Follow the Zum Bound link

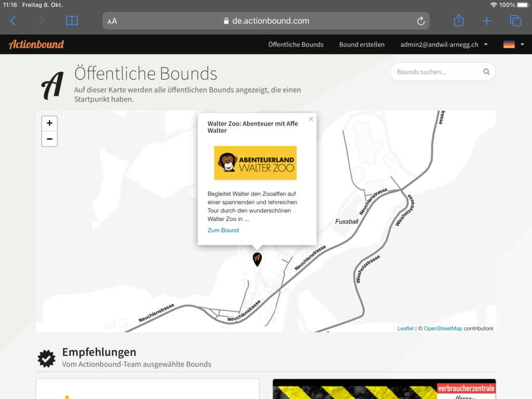point(223,230)
